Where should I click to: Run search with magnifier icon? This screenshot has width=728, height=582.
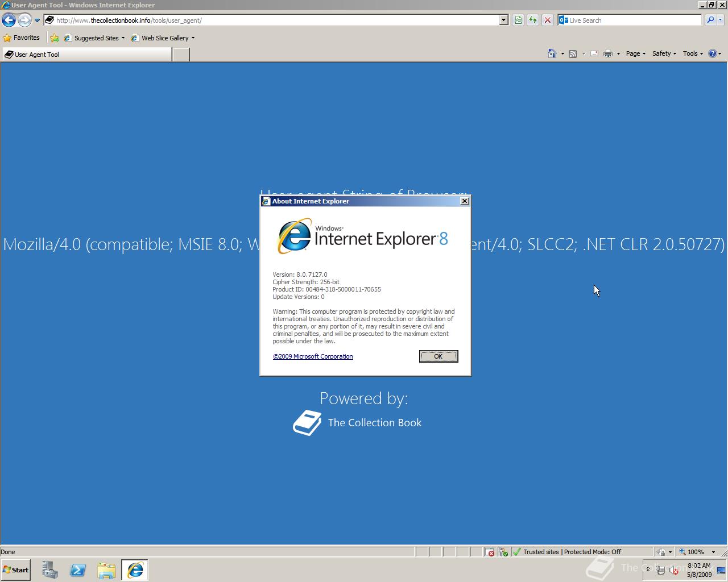(710, 20)
